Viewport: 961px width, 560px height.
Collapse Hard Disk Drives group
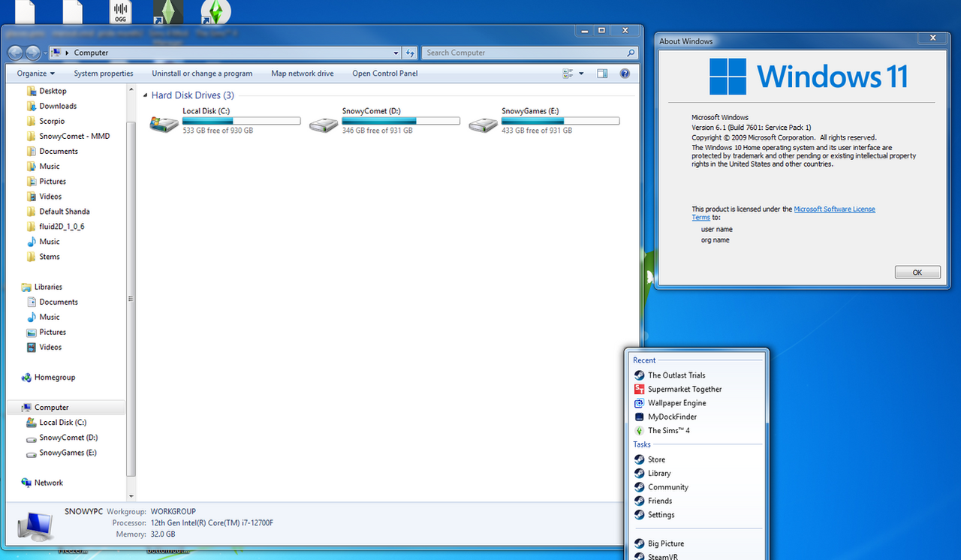[x=145, y=95]
